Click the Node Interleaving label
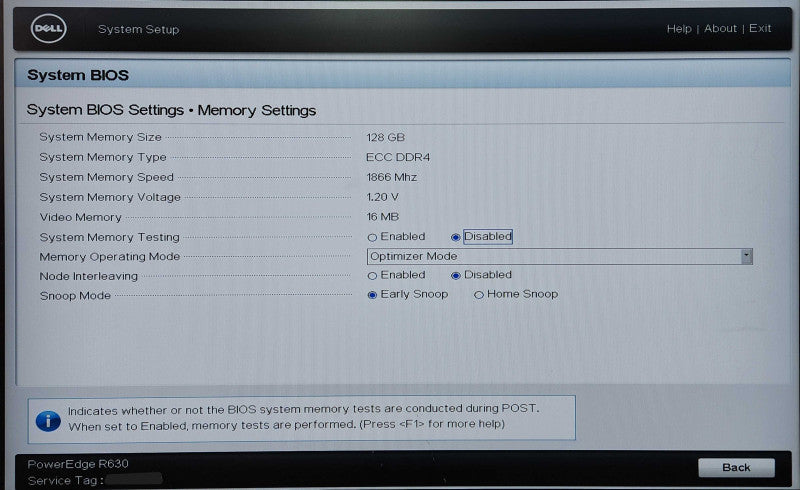Viewport: 800px width, 490px height. click(89, 276)
